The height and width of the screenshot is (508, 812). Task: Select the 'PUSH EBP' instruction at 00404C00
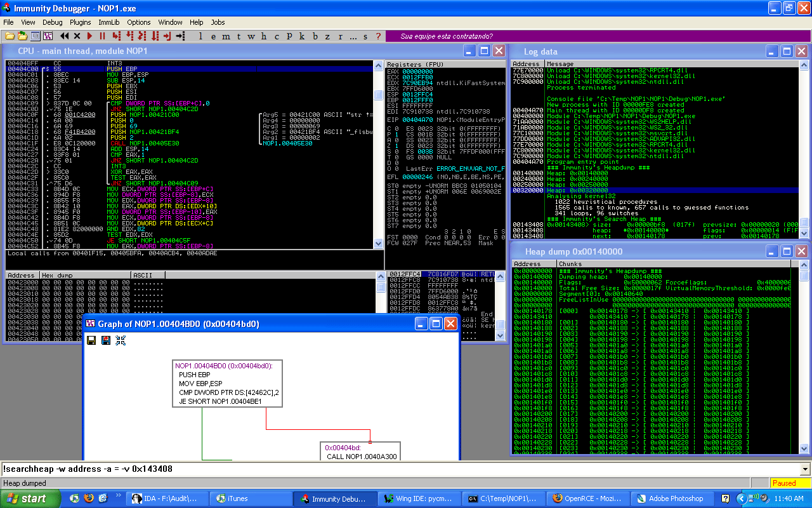(x=190, y=69)
